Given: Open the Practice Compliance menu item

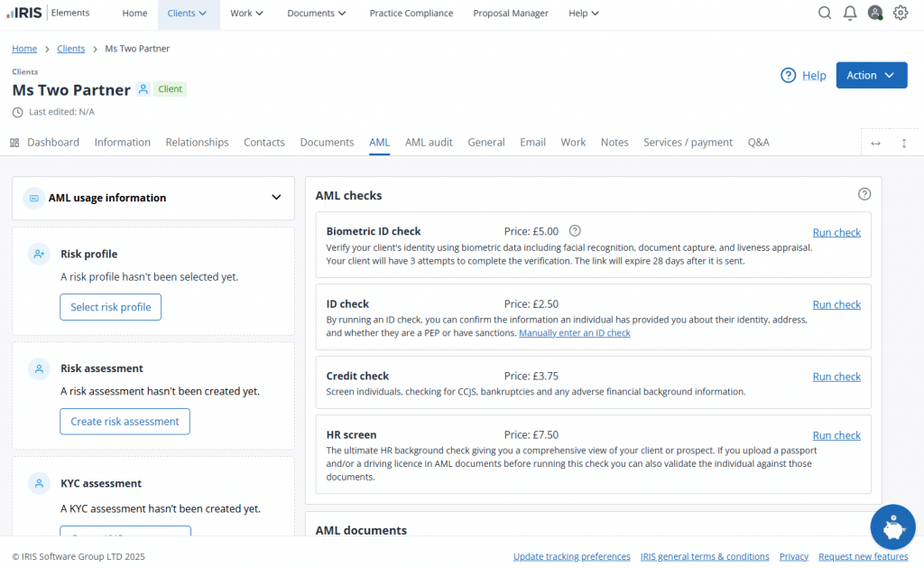Looking at the screenshot, I should tap(411, 14).
